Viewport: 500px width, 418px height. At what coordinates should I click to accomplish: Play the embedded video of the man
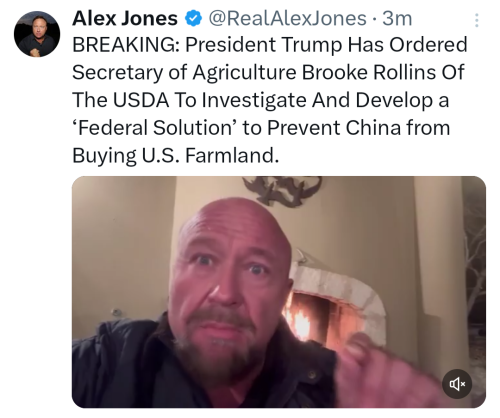click(279, 292)
